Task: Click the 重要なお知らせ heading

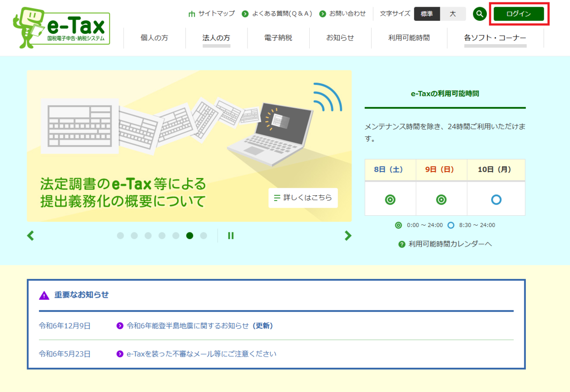Action: point(82,295)
